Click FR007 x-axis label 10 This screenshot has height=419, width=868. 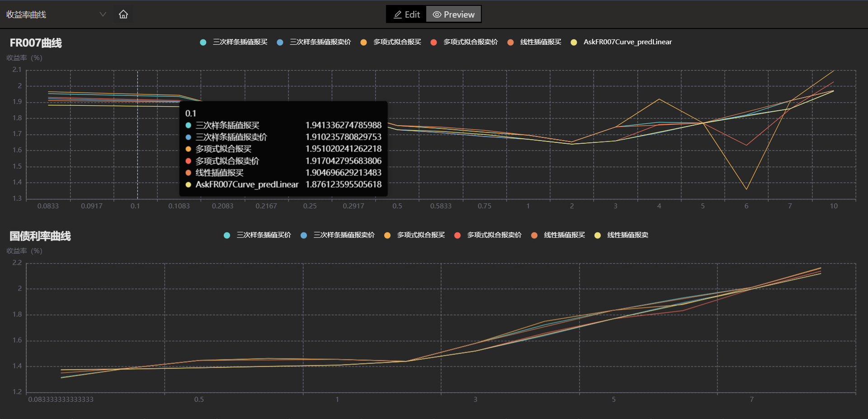tap(834, 206)
